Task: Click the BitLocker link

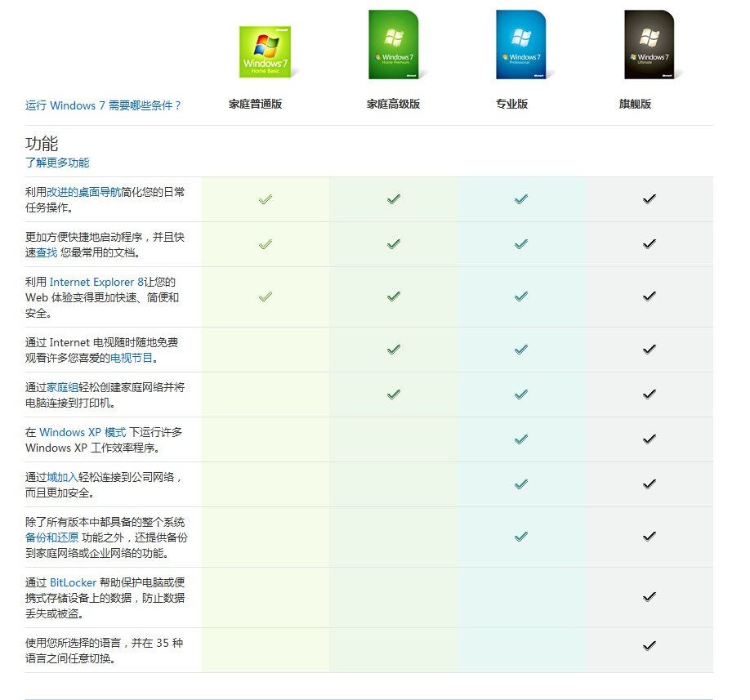Action: [x=73, y=582]
